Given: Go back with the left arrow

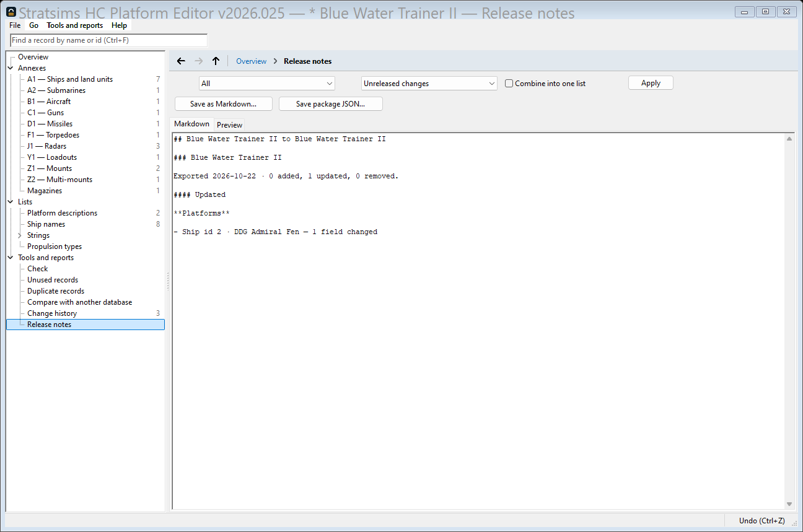Looking at the screenshot, I should coord(181,61).
